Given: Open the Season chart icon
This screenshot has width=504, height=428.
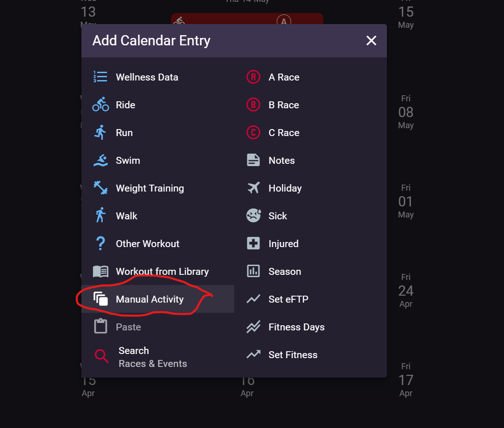Looking at the screenshot, I should click(253, 271).
